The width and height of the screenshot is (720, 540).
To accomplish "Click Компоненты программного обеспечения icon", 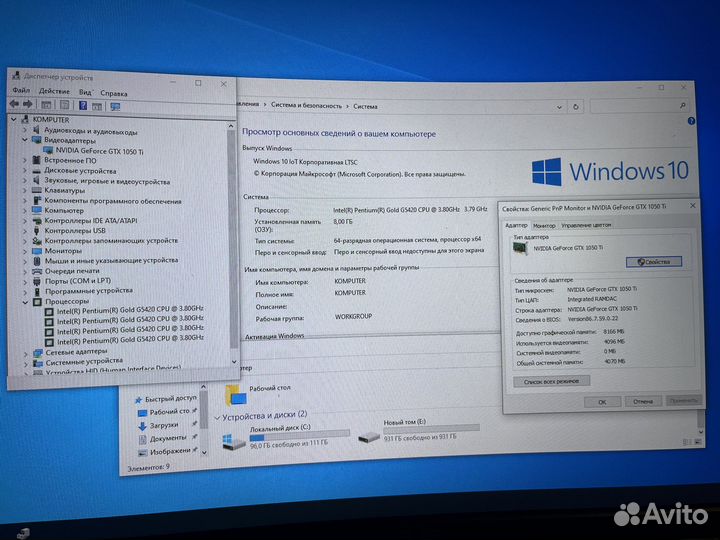I will (37, 200).
